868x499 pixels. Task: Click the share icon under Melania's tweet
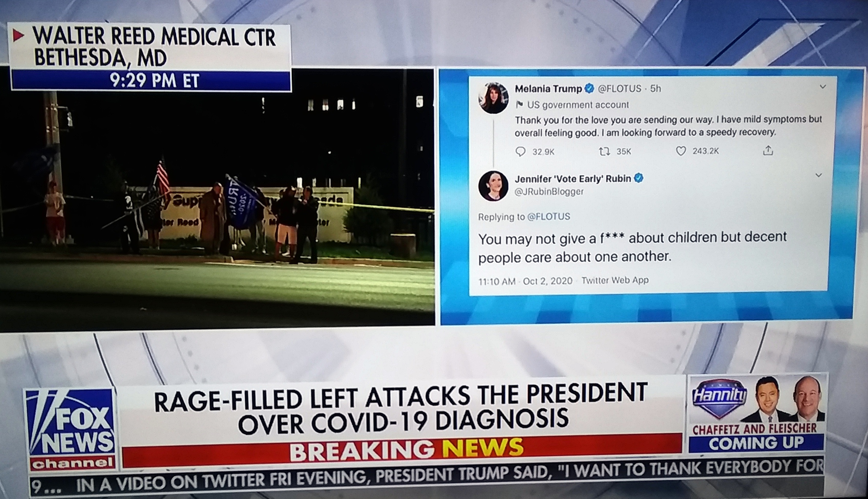768,150
